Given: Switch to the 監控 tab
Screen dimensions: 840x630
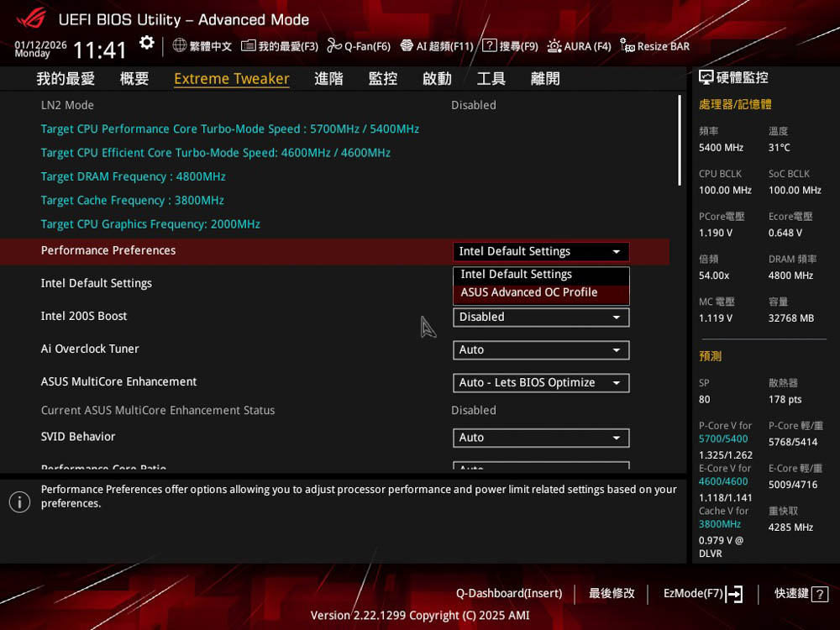Looking at the screenshot, I should point(383,78).
